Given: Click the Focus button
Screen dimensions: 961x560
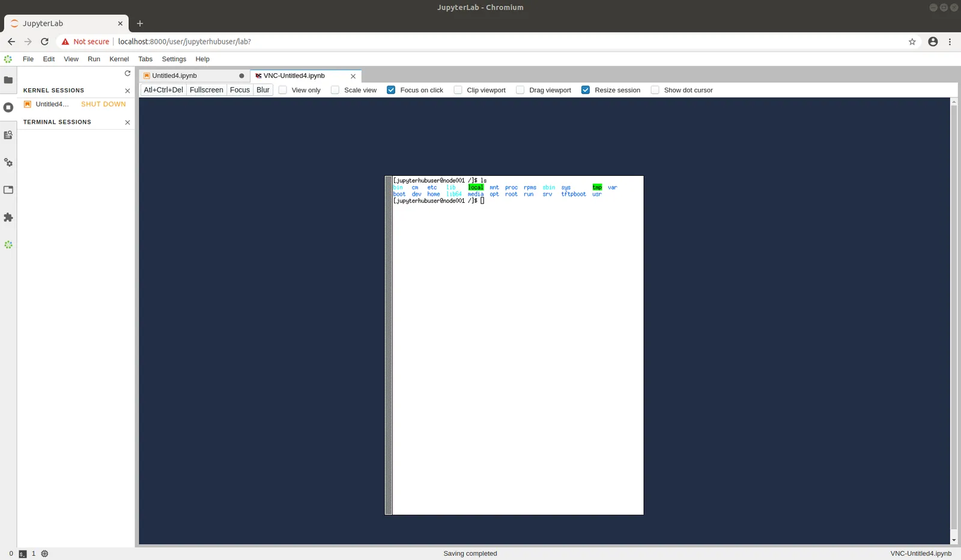Looking at the screenshot, I should click(240, 90).
